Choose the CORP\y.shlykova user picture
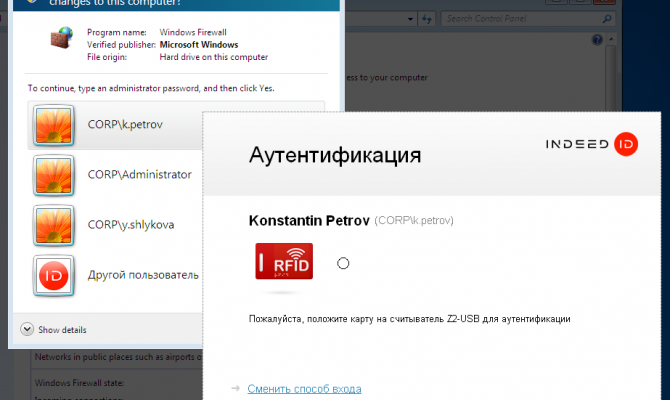 (x=53, y=225)
